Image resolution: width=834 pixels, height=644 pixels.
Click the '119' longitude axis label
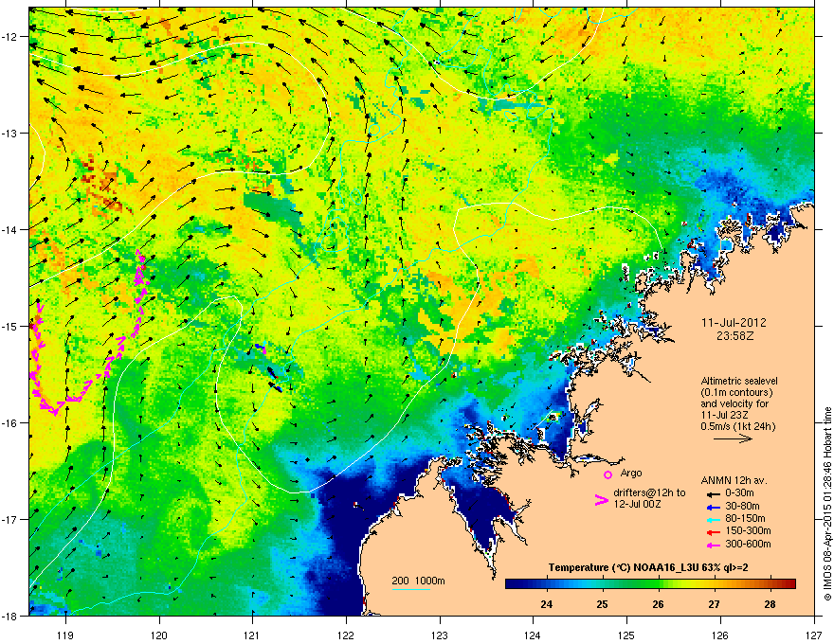(65, 635)
